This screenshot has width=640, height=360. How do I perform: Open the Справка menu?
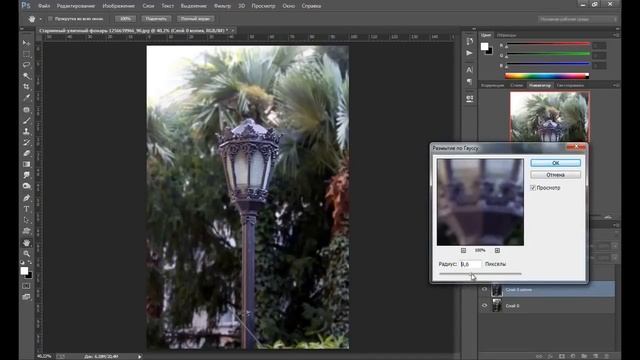point(311,6)
